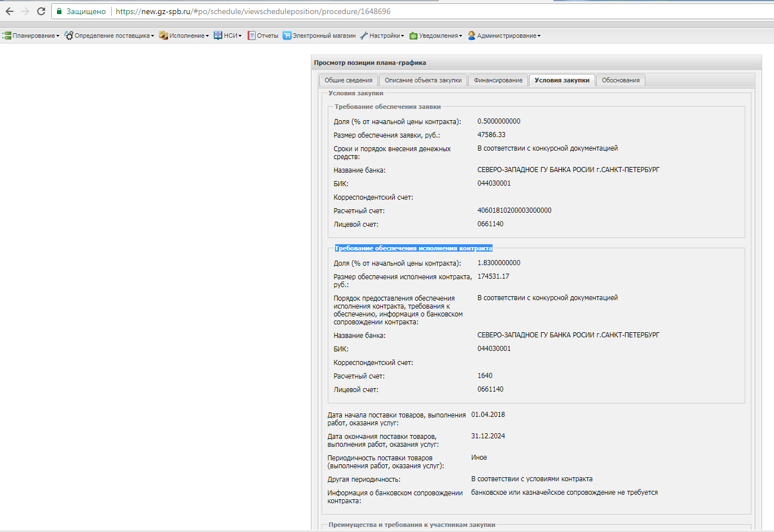Select the Условия закупки tab

coord(562,80)
